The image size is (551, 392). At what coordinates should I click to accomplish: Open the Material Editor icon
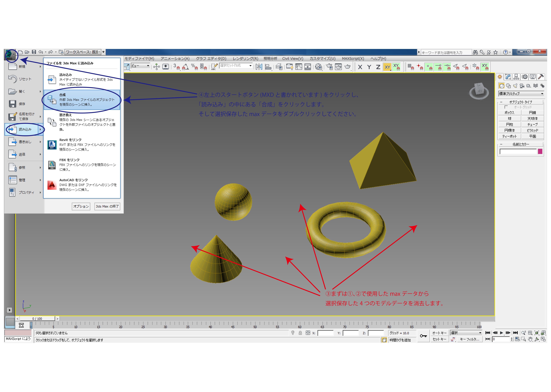click(x=319, y=67)
